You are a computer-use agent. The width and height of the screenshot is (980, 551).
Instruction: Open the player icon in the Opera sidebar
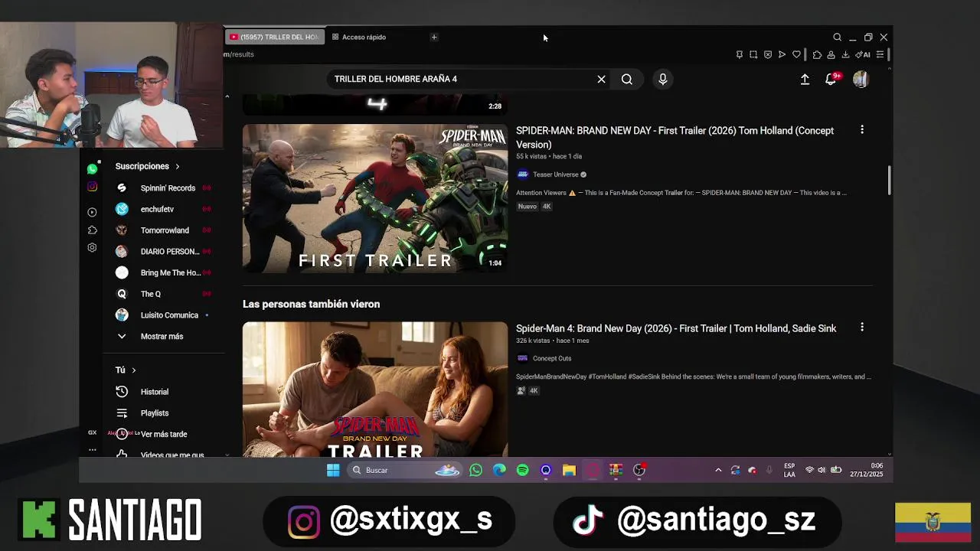pos(92,212)
